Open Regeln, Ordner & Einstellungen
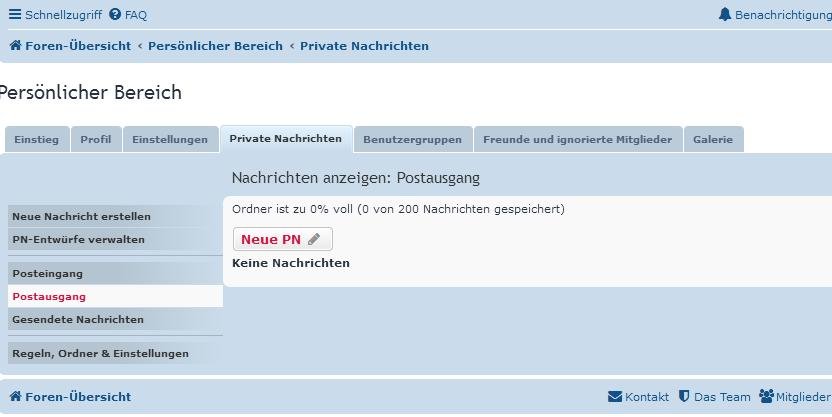The width and height of the screenshot is (832, 417). pyautogui.click(x=100, y=353)
